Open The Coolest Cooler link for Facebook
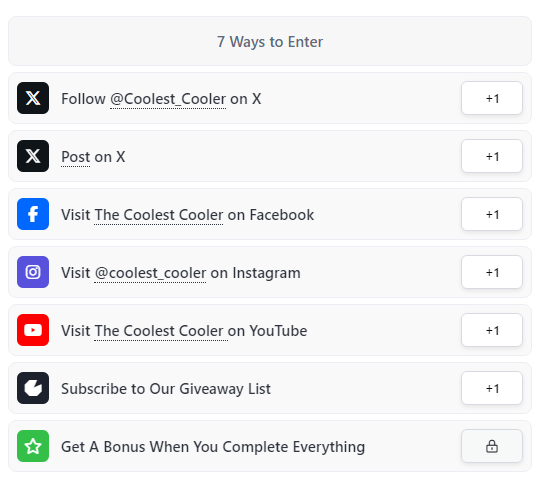The height and width of the screenshot is (478, 540). tap(158, 215)
